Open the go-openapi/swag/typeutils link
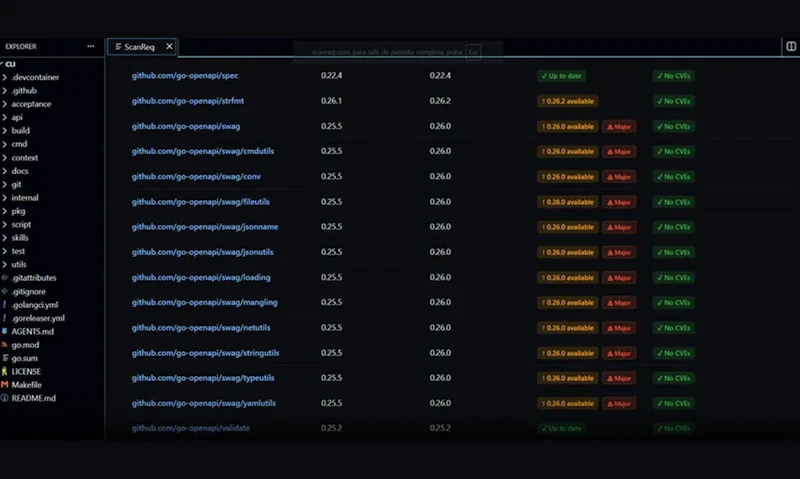 (203, 379)
